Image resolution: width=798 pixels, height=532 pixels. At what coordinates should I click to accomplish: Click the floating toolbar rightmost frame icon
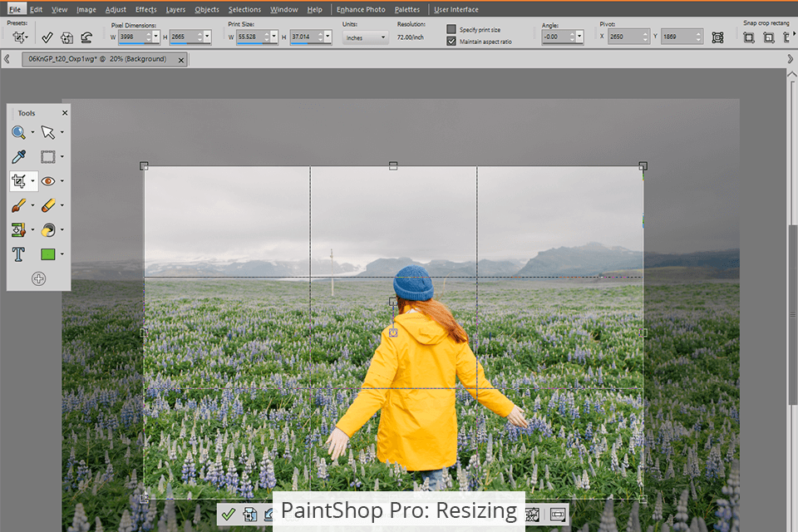557,515
